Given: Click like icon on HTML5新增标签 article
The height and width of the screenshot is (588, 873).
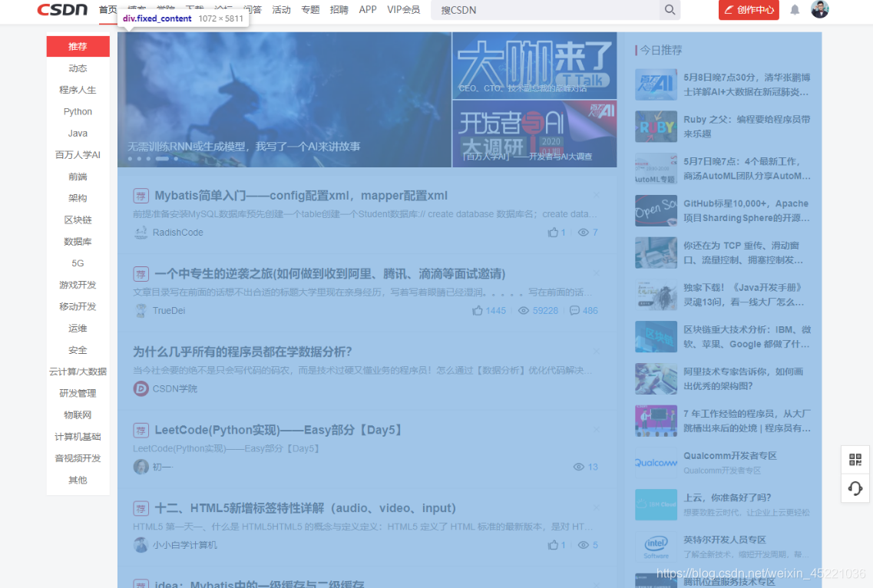Looking at the screenshot, I should [553, 544].
